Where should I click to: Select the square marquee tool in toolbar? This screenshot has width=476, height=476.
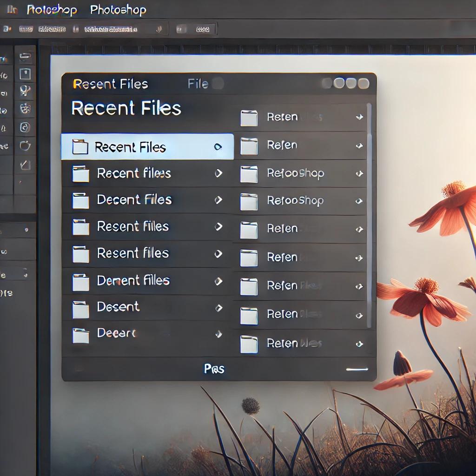tap(25, 74)
